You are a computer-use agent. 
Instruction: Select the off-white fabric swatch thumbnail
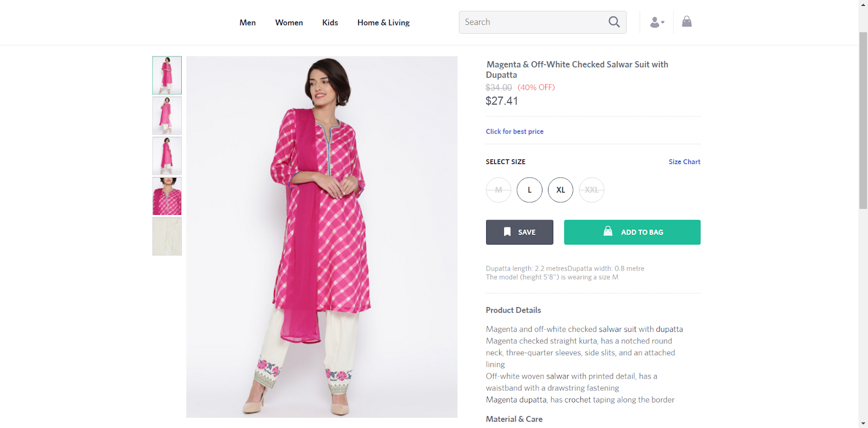(x=167, y=237)
